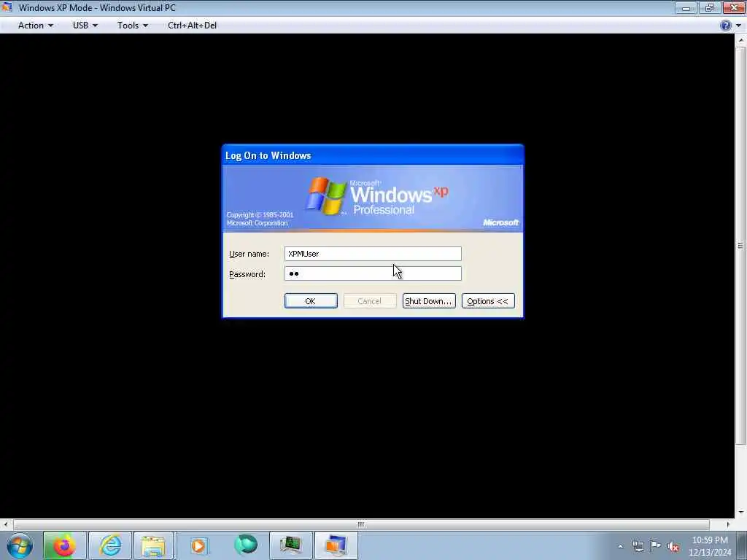Viewport: 747px width, 560px height.
Task: Click the User name field containing XPMUser
Action: (373, 254)
